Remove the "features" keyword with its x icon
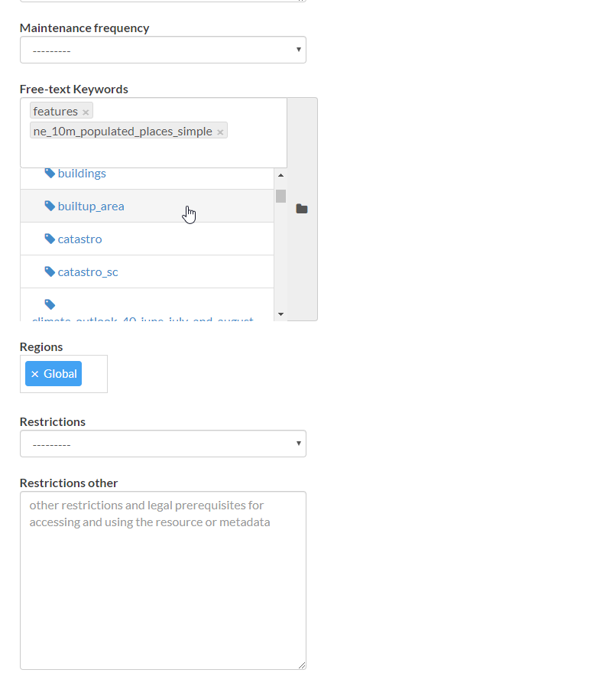This screenshot has height=673, width=616. 84,111
